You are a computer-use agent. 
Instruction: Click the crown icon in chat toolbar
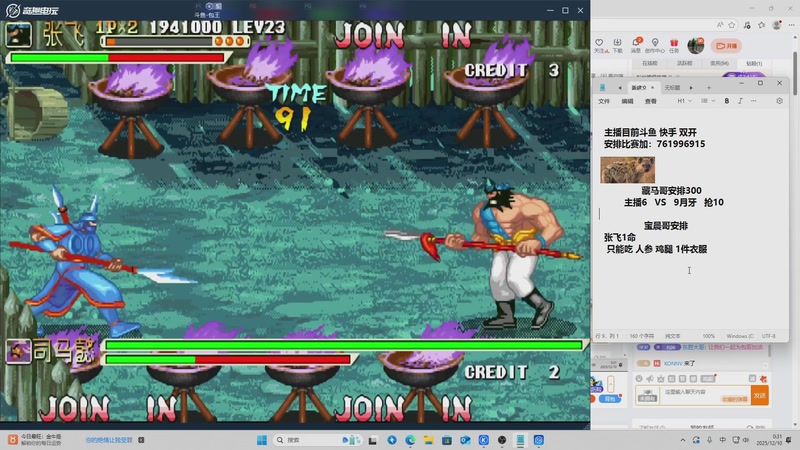coord(661,379)
